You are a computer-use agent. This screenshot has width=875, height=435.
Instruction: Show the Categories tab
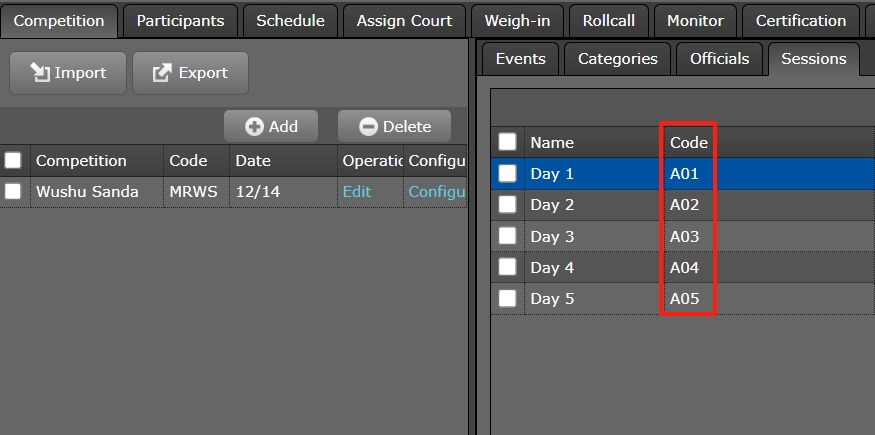point(618,58)
